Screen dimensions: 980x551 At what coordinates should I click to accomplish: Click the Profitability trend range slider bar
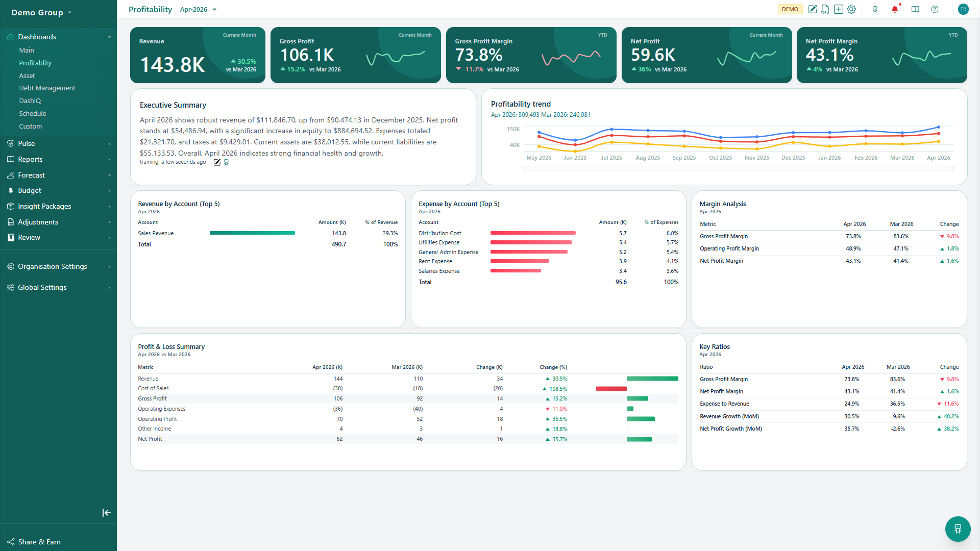click(739, 169)
